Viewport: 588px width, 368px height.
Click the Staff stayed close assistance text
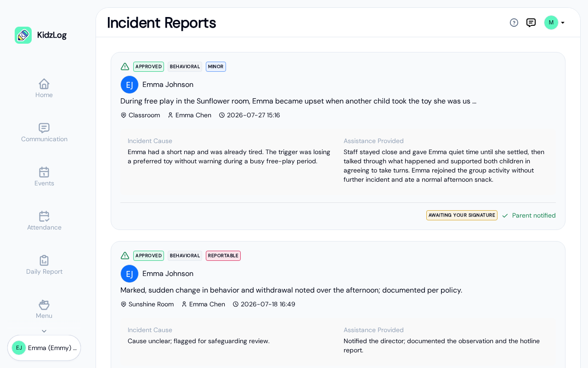click(444, 166)
